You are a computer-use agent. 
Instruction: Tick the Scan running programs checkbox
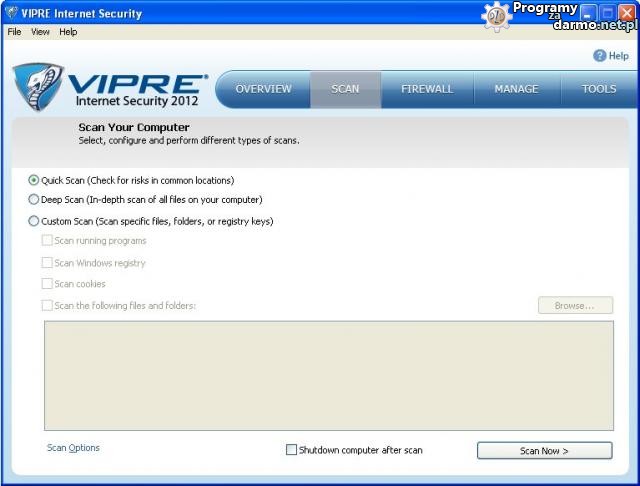(47, 241)
